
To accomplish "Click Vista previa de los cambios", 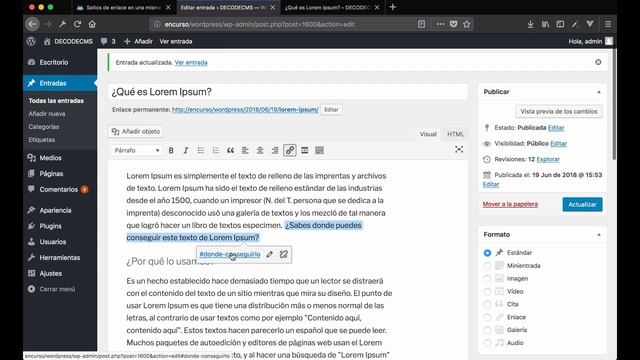I will tap(558, 111).
